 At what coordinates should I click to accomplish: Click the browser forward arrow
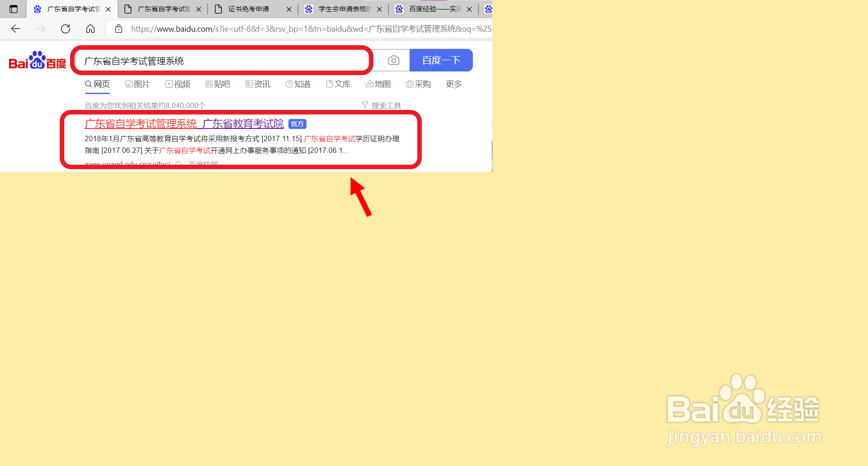41,29
